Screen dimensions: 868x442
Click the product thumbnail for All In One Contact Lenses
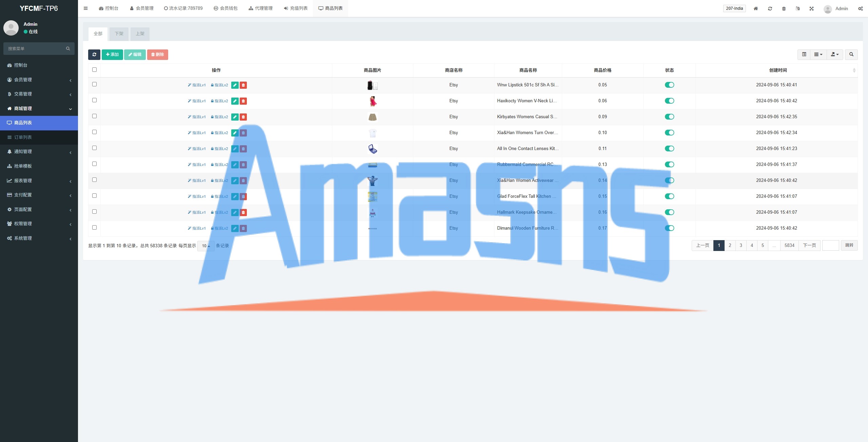pos(373,149)
